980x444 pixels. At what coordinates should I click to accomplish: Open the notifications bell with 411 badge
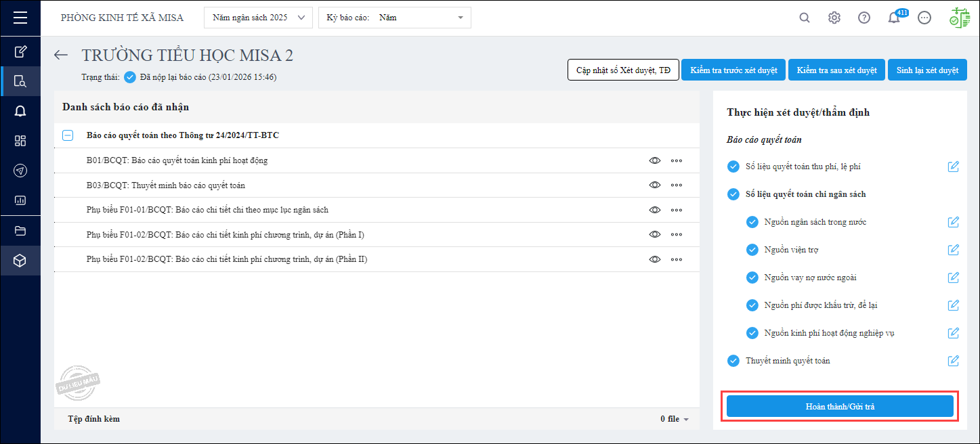(894, 18)
